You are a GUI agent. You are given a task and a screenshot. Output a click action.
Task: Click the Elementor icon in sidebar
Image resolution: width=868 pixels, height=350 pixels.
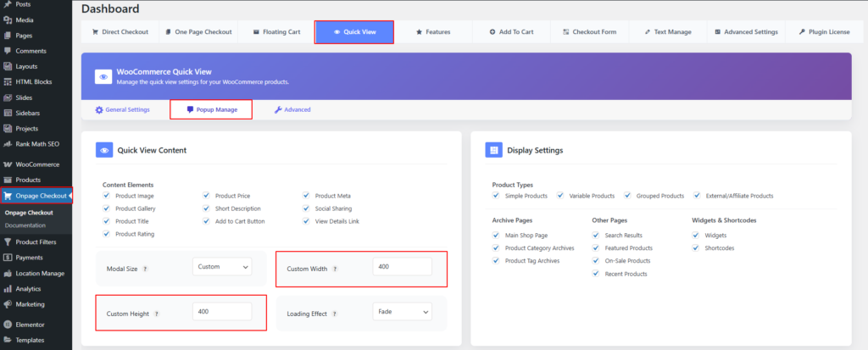tap(8, 325)
